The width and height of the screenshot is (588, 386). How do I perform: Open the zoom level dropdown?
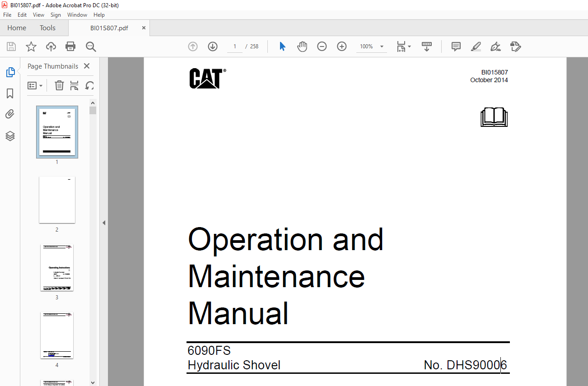[382, 47]
